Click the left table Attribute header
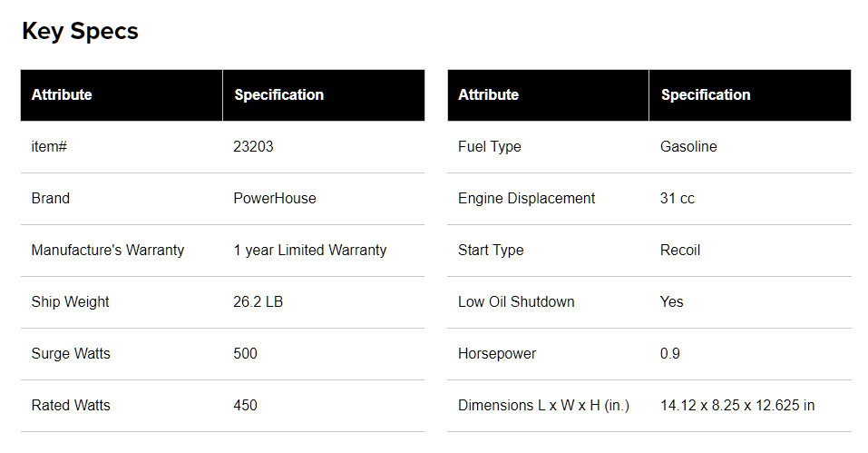The width and height of the screenshot is (868, 453). click(62, 94)
